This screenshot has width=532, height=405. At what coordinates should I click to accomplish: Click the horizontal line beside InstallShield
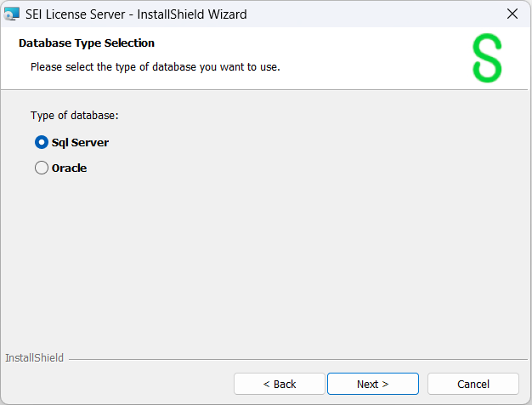[x=297, y=359]
